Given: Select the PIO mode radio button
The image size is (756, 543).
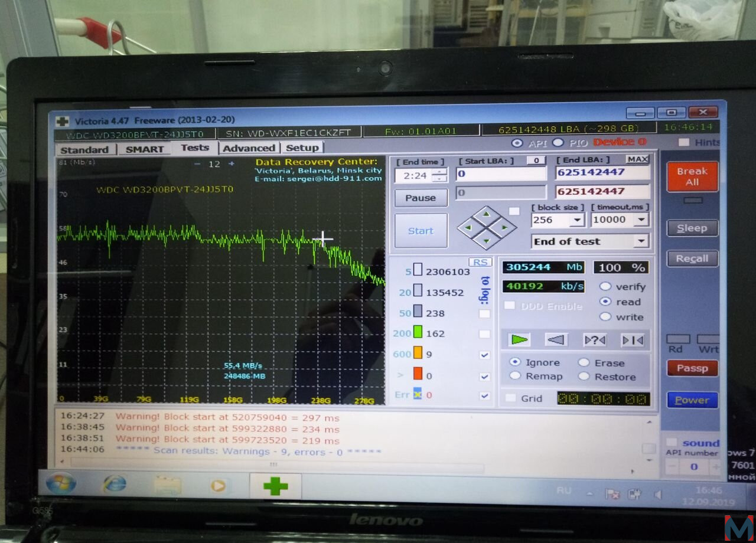Looking at the screenshot, I should tap(558, 143).
